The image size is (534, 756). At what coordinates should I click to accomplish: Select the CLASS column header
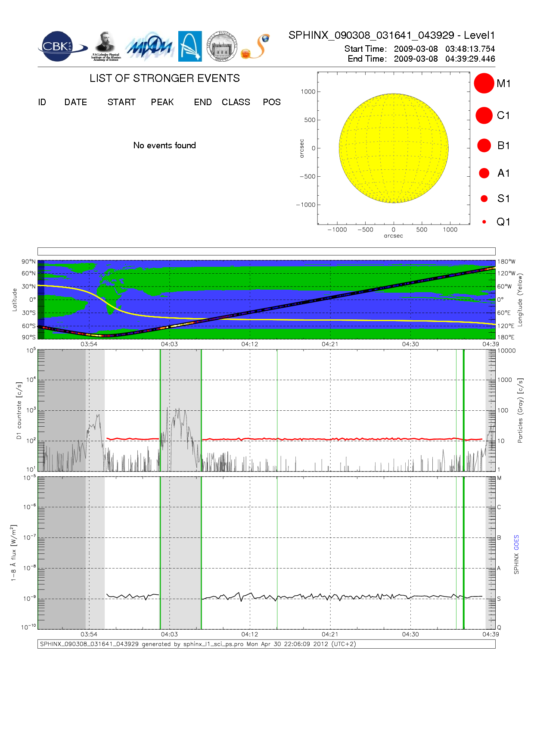pyautogui.click(x=236, y=102)
